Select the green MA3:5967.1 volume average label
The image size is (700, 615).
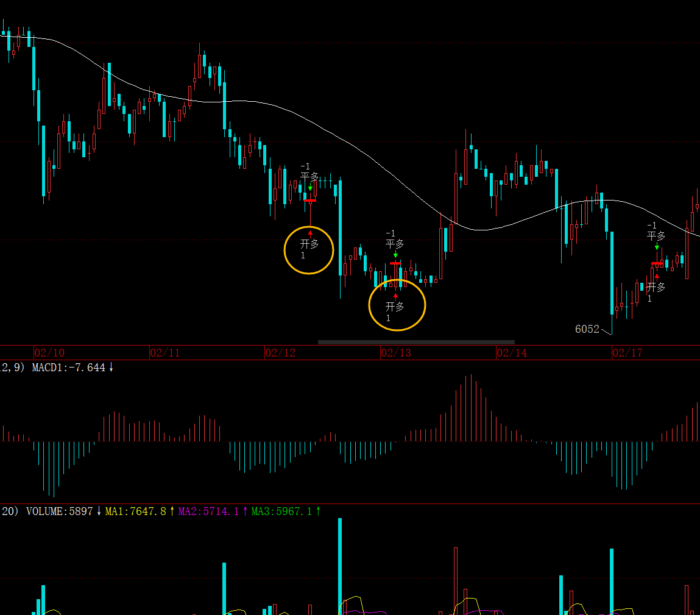[x=286, y=511]
